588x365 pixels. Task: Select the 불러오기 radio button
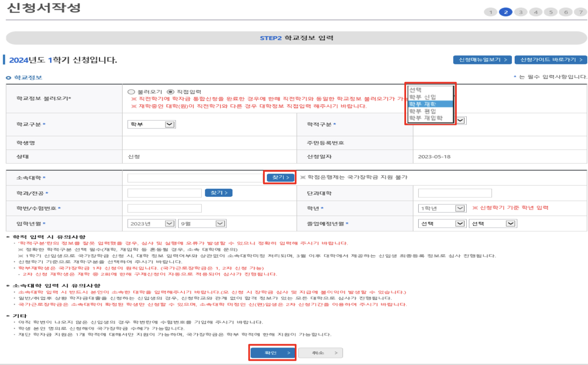point(131,91)
